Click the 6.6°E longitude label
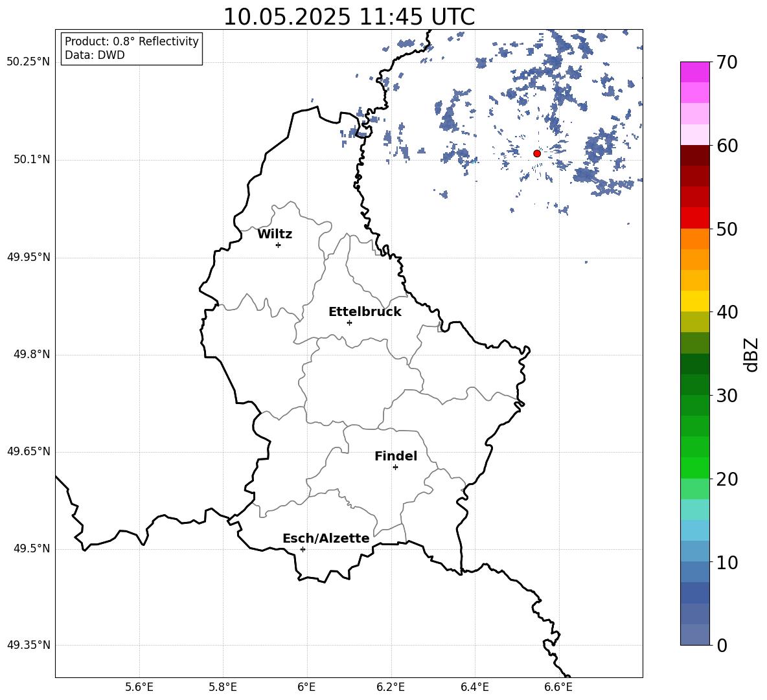Image resolution: width=767 pixels, height=700 pixels. coord(558,687)
